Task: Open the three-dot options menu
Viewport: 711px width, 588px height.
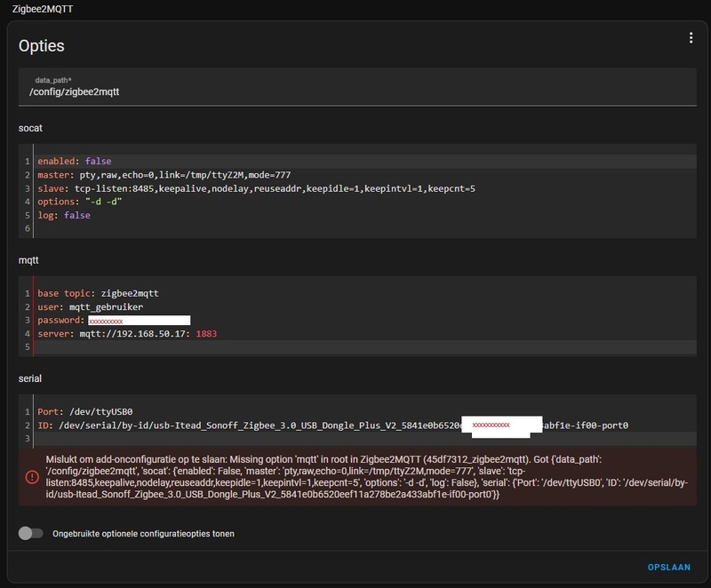Action: coord(691,37)
